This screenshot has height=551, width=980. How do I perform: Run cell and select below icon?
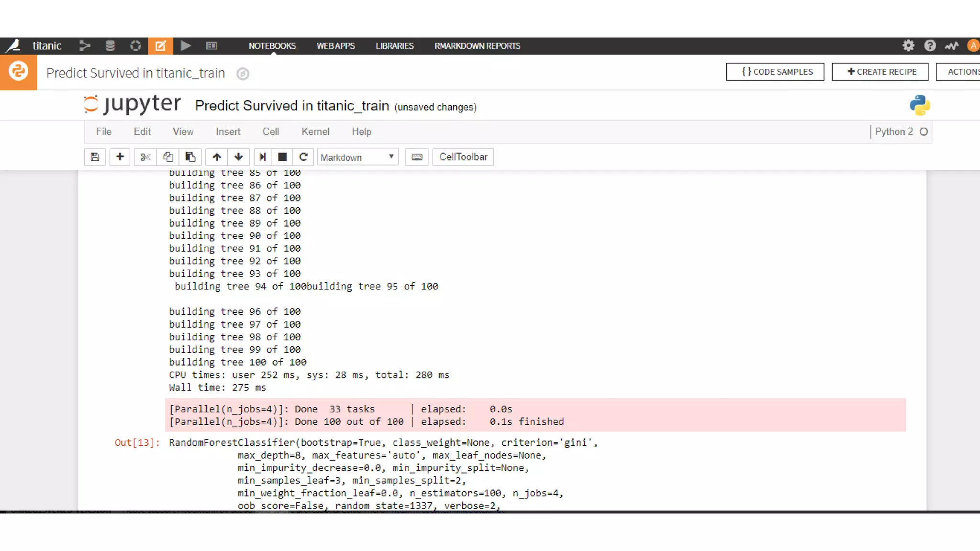[262, 157]
